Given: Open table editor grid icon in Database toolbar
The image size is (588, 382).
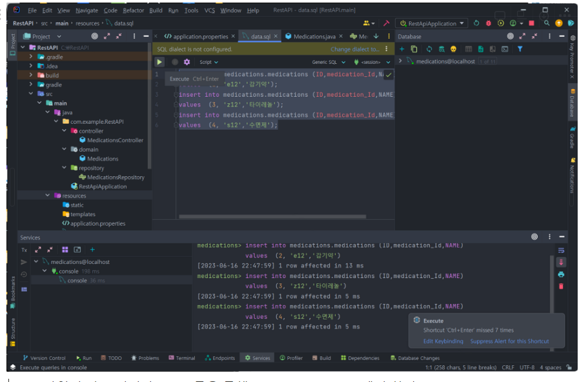Looking at the screenshot, I should (x=469, y=49).
